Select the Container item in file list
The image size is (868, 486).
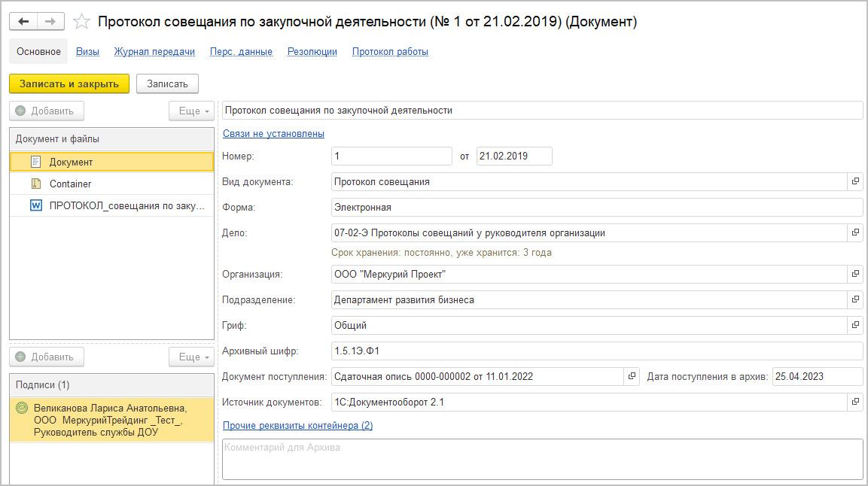tap(70, 184)
